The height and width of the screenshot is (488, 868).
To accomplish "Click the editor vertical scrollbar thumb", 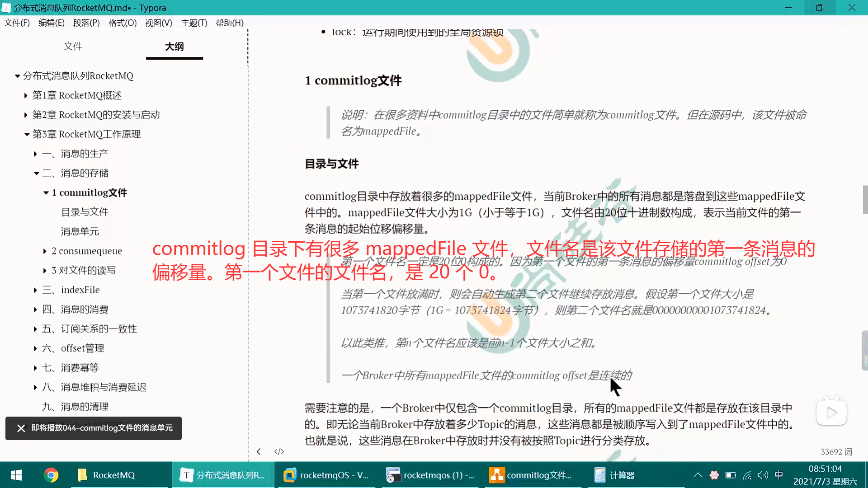I will pyautogui.click(x=865, y=199).
